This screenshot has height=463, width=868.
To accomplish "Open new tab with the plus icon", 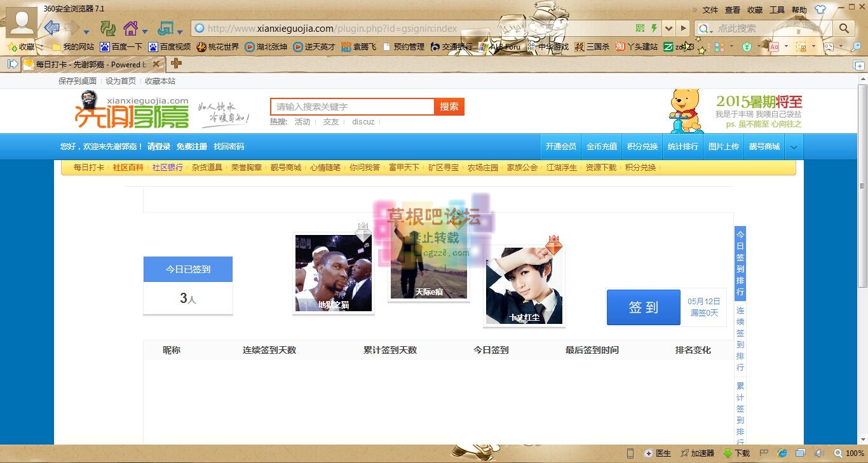I will (x=176, y=64).
